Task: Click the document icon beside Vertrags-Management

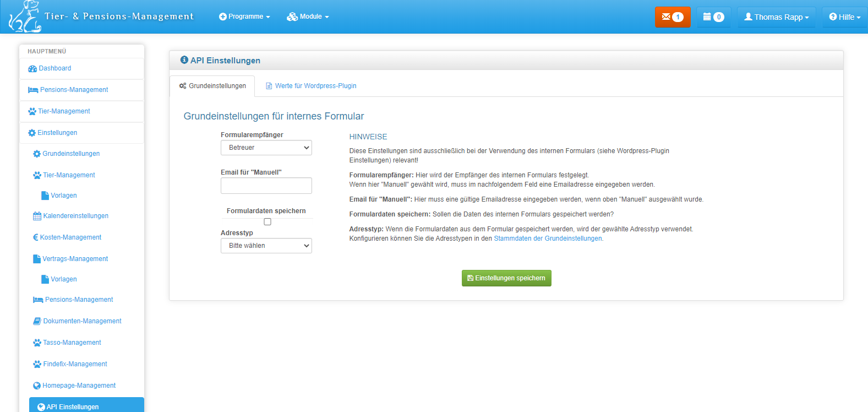Action: [x=37, y=259]
